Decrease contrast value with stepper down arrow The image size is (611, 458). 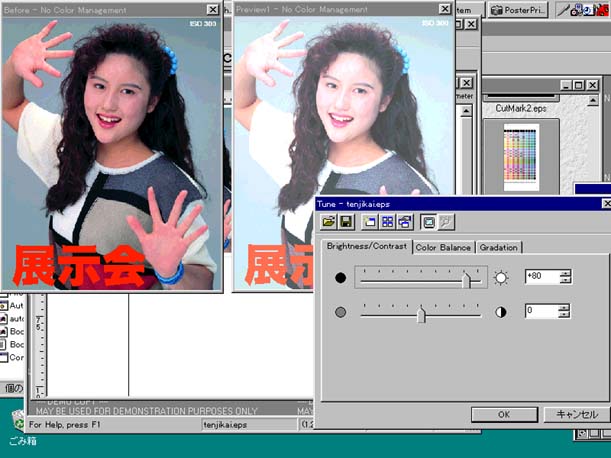tap(565, 316)
